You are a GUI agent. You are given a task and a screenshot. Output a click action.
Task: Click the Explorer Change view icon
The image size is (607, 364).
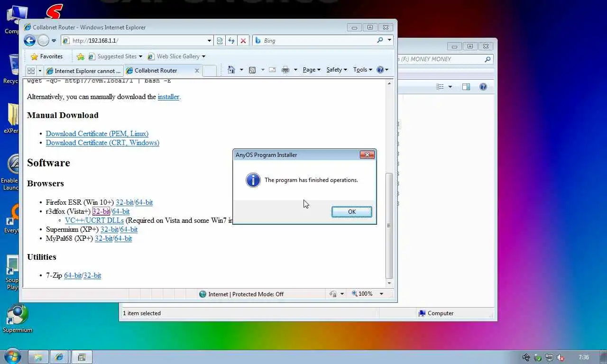pyautogui.click(x=440, y=87)
